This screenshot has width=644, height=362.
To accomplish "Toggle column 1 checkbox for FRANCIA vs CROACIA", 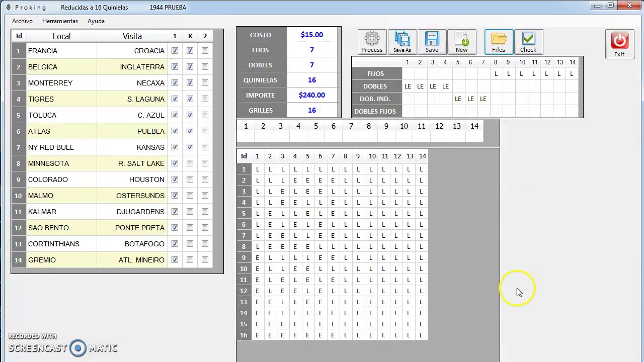I will click(175, 51).
